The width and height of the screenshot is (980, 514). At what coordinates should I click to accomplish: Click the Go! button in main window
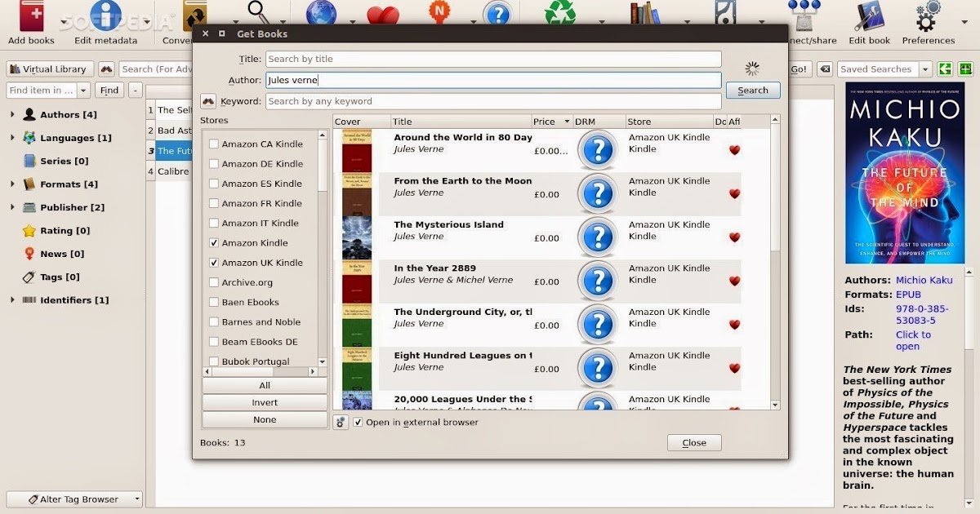tap(799, 69)
